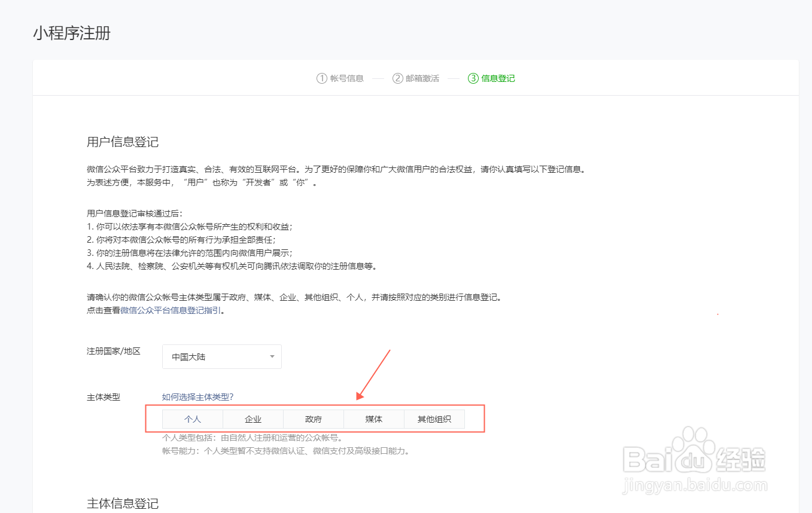The width and height of the screenshot is (812, 513).
Task: Click item 3 about 向微信用户展示
Action: pos(190,253)
